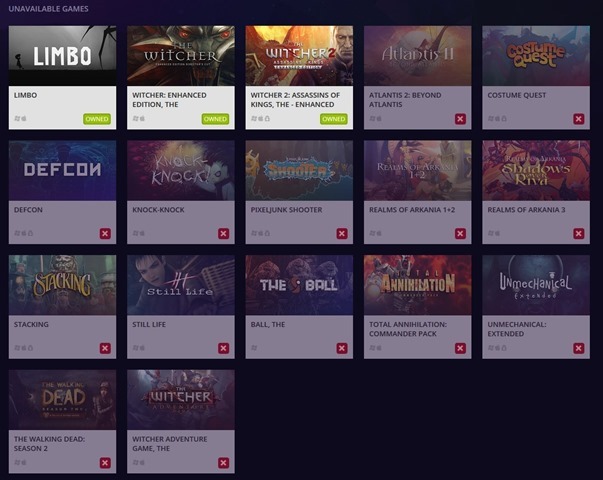Open The Walking Dead Season 2 cover image
This screenshot has width=603, height=480.
tap(62, 399)
